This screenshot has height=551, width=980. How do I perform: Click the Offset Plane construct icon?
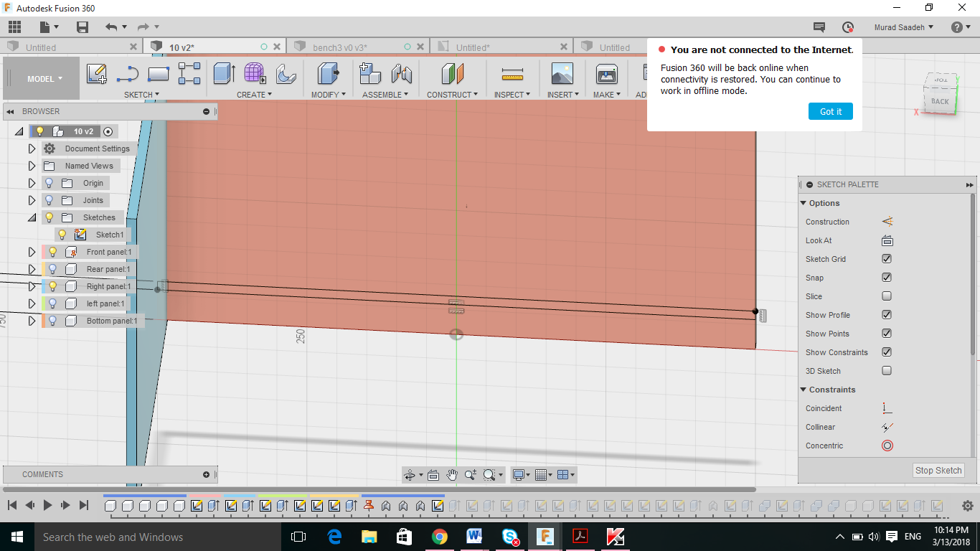click(453, 73)
